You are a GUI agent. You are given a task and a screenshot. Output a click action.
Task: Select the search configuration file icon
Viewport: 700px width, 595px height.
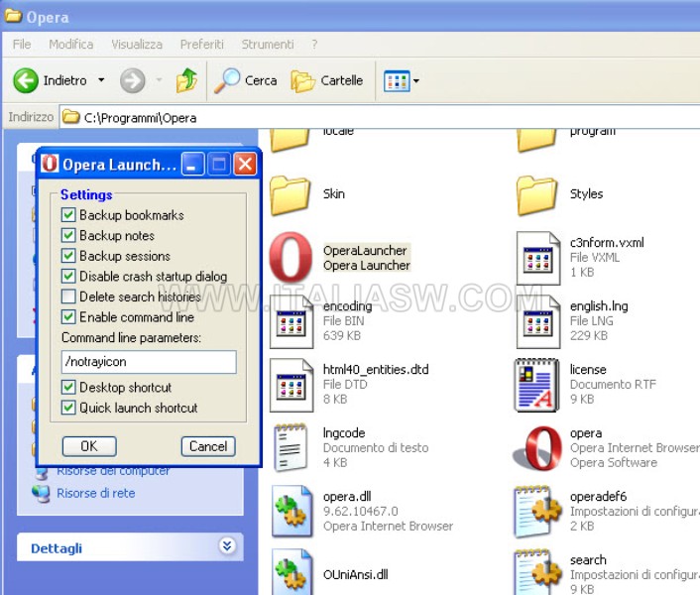click(x=537, y=572)
